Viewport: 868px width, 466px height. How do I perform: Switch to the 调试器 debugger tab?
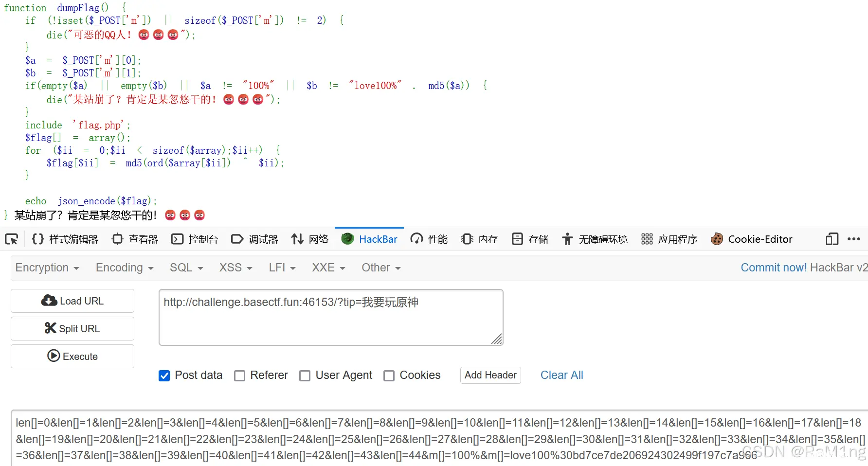point(255,239)
